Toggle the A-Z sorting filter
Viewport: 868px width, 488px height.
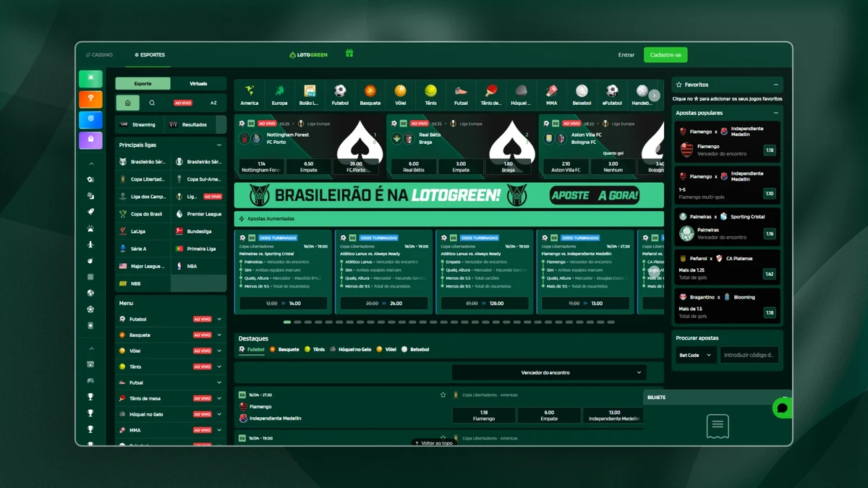point(213,103)
